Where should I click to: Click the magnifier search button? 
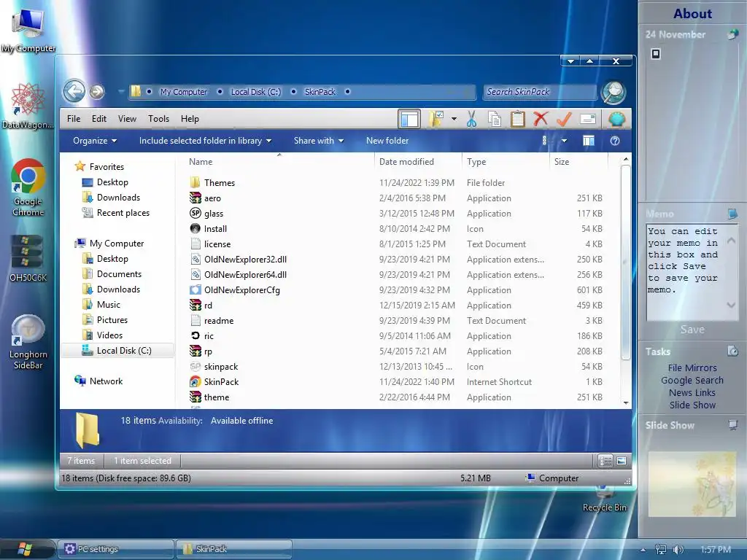[614, 92]
